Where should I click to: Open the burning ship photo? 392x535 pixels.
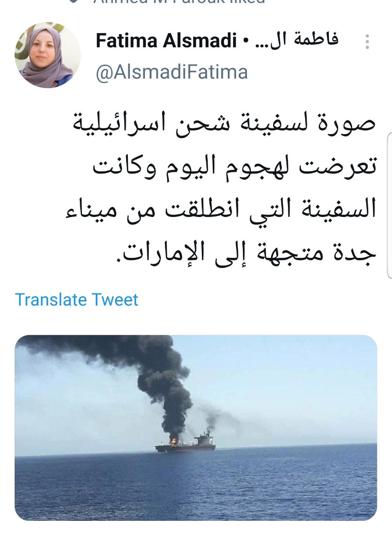tap(196, 428)
